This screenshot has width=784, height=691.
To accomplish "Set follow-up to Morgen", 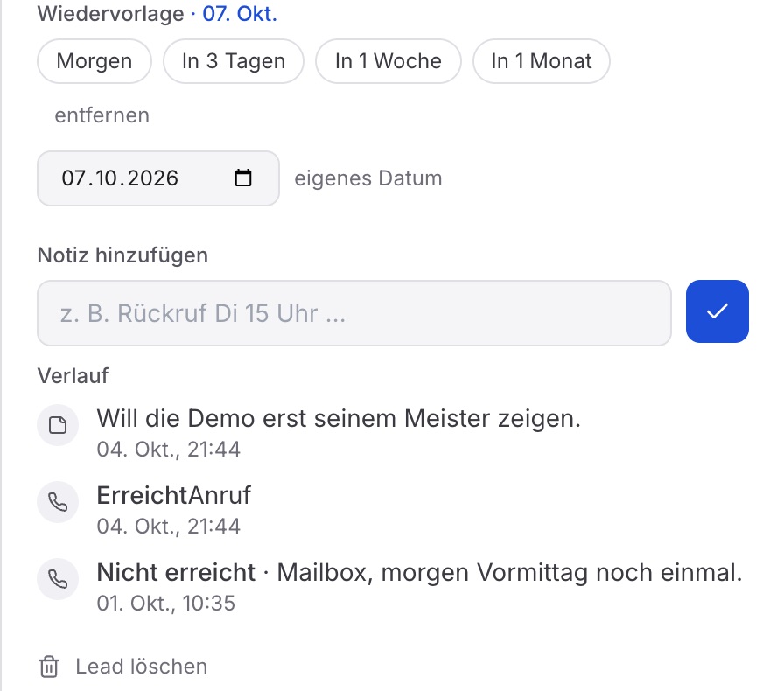I will click(x=94, y=61).
